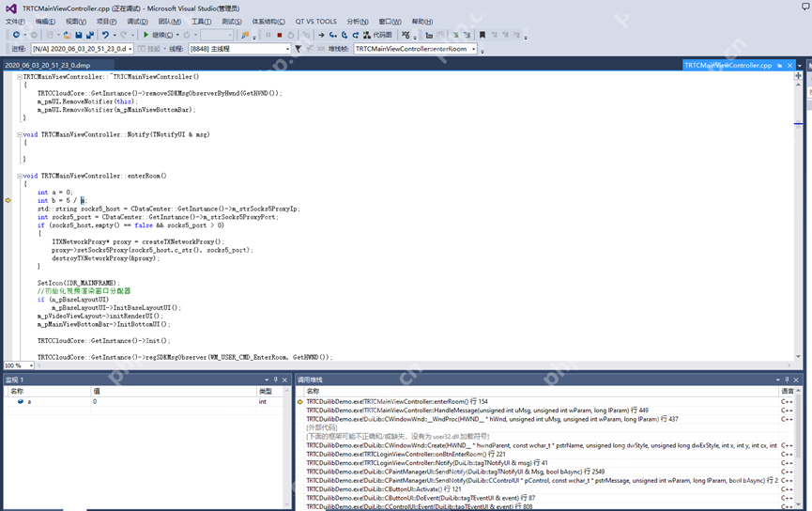Click the code editor vertical scrollbar down arrow
Screen dimensions: 812x511
(x=798, y=357)
